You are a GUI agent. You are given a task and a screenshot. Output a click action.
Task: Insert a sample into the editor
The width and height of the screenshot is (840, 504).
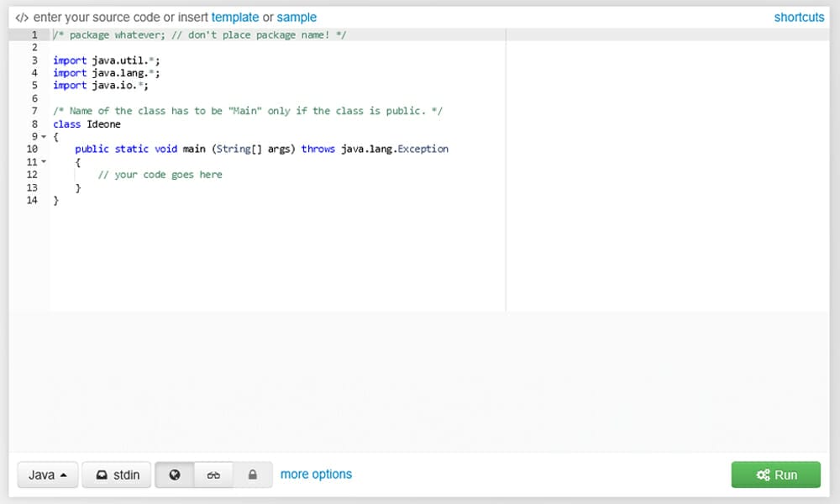pyautogui.click(x=297, y=17)
